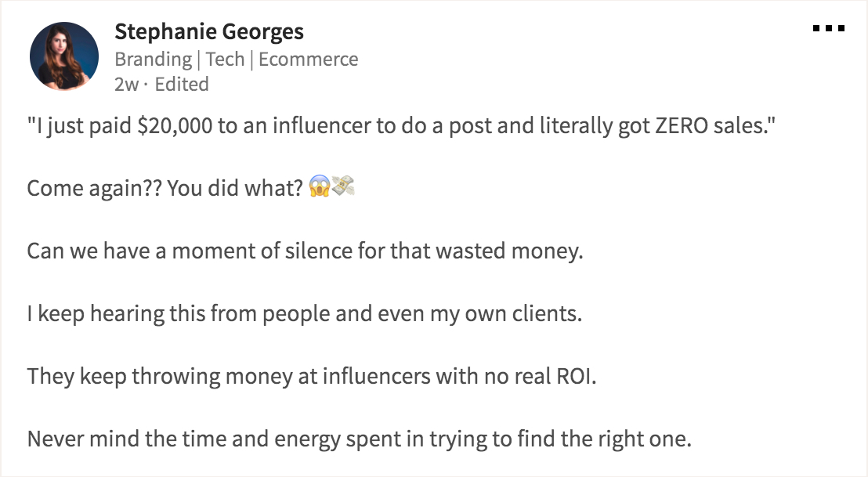Viewport: 868px width, 477px height.
Task: Click the word Ecommerce in headline
Action: (x=309, y=59)
